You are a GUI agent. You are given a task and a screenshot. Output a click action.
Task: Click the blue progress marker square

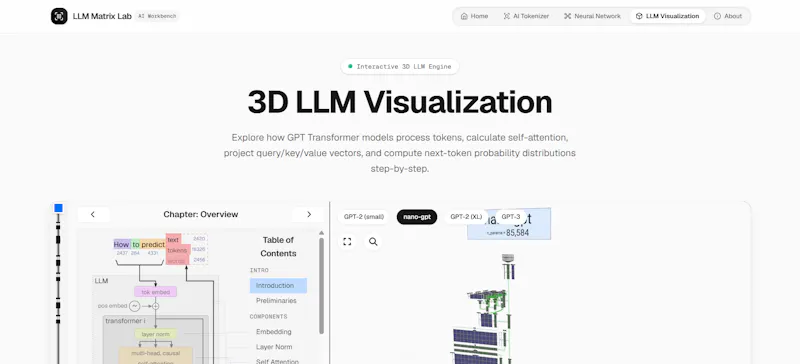point(59,208)
